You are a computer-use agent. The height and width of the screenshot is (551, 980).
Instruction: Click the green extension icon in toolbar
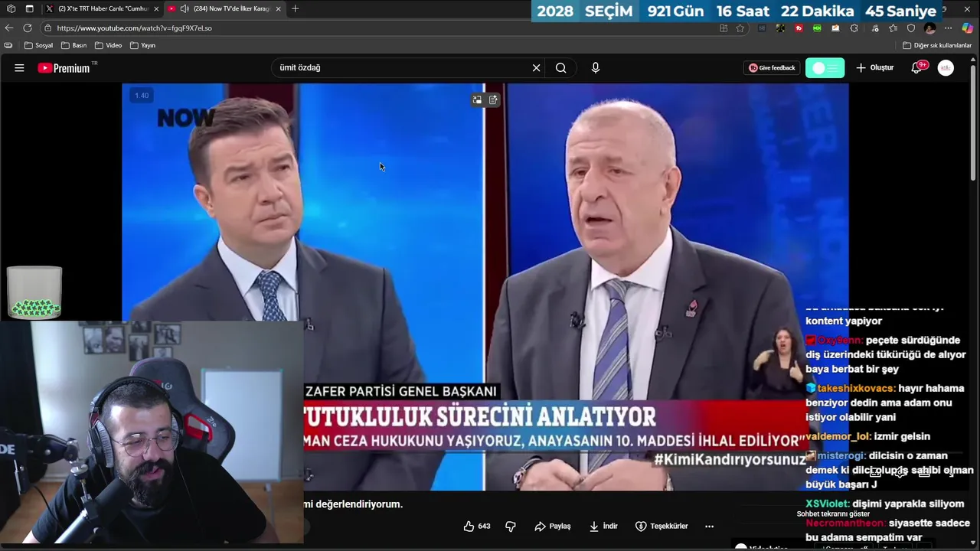tap(817, 28)
